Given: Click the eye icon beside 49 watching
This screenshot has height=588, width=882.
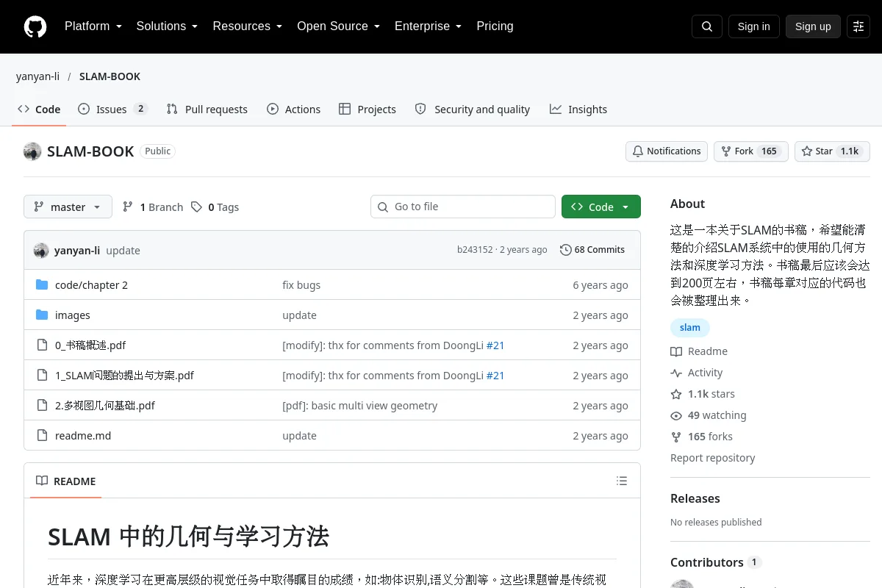Looking at the screenshot, I should coord(676,415).
